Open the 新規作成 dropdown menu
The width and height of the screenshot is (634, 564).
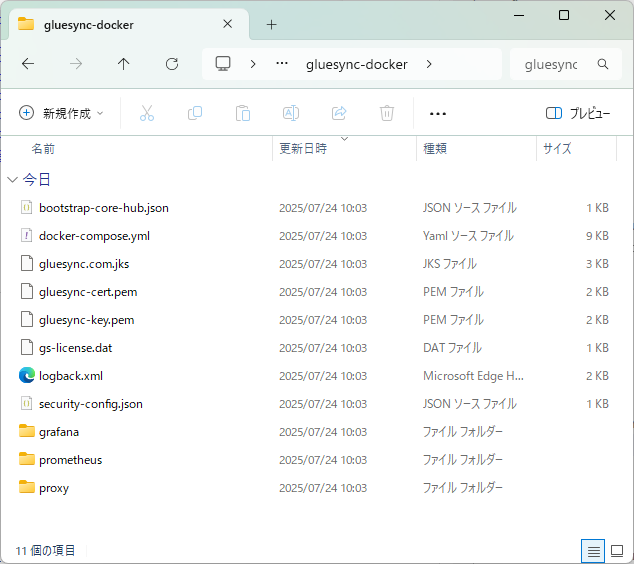click(x=61, y=113)
